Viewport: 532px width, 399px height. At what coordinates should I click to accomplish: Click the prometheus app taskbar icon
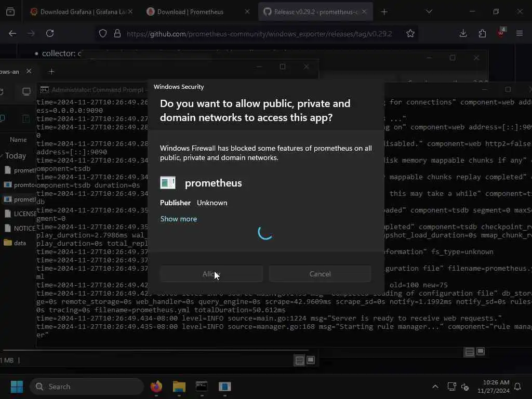pos(224,387)
